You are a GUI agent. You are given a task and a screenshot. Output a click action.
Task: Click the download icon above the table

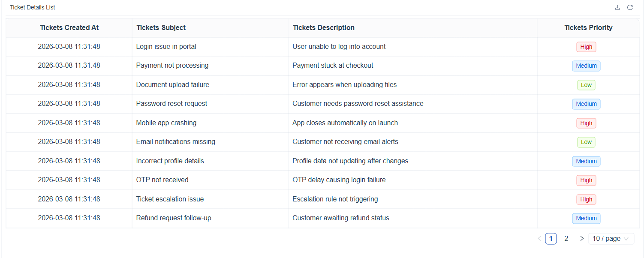tap(617, 7)
